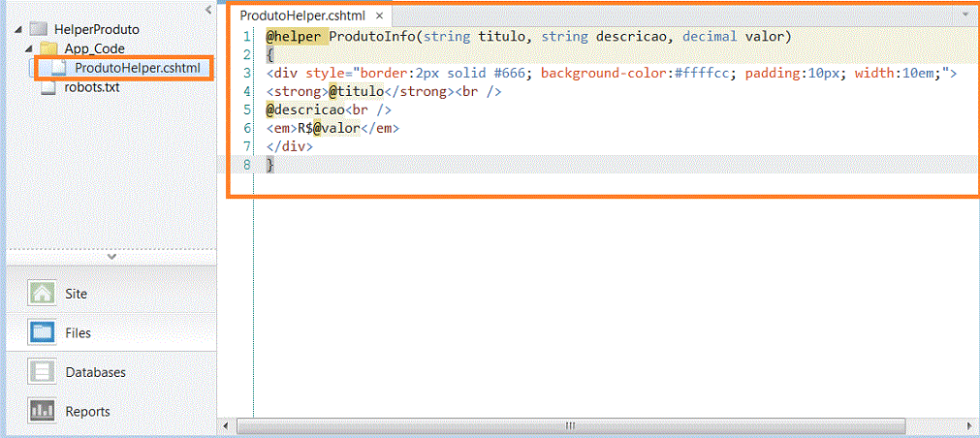This screenshot has height=438, width=980.
Task: Click the horizontal scrollbar left arrow
Action: pyautogui.click(x=226, y=425)
